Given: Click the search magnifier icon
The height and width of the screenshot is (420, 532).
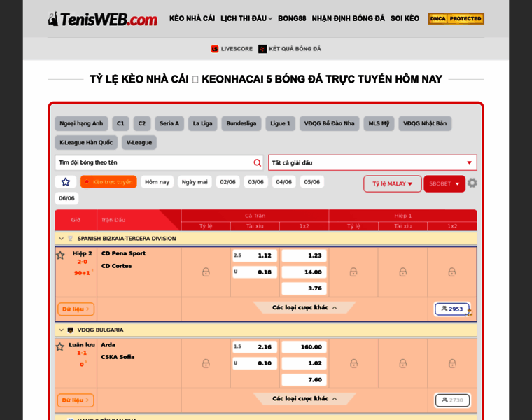Looking at the screenshot, I should click(x=258, y=162).
